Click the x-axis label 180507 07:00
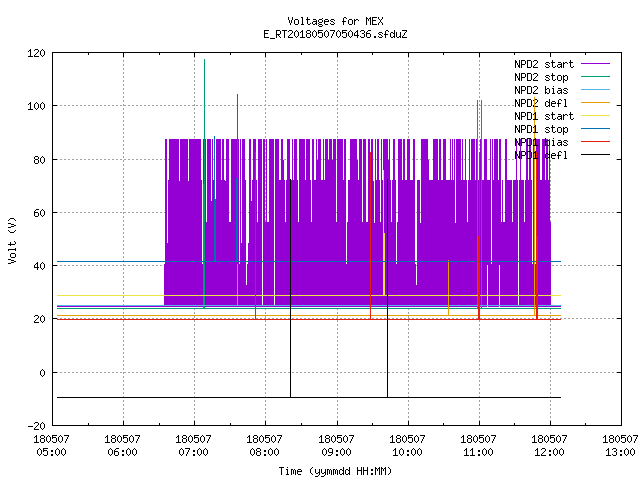 click(193, 445)
